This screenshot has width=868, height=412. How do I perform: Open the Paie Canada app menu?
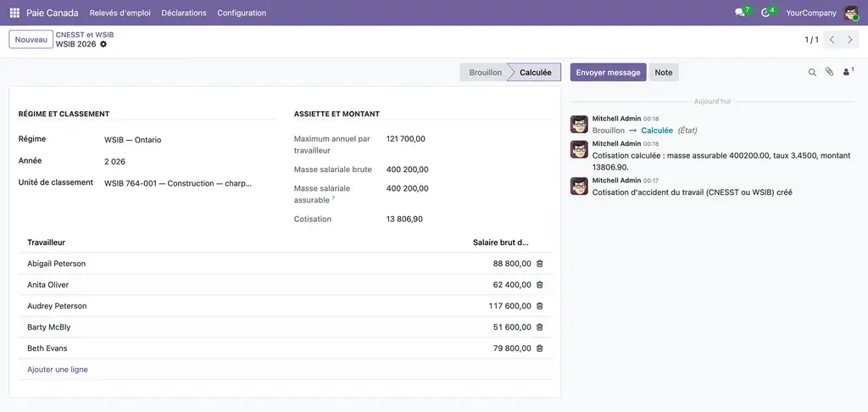[x=53, y=13]
